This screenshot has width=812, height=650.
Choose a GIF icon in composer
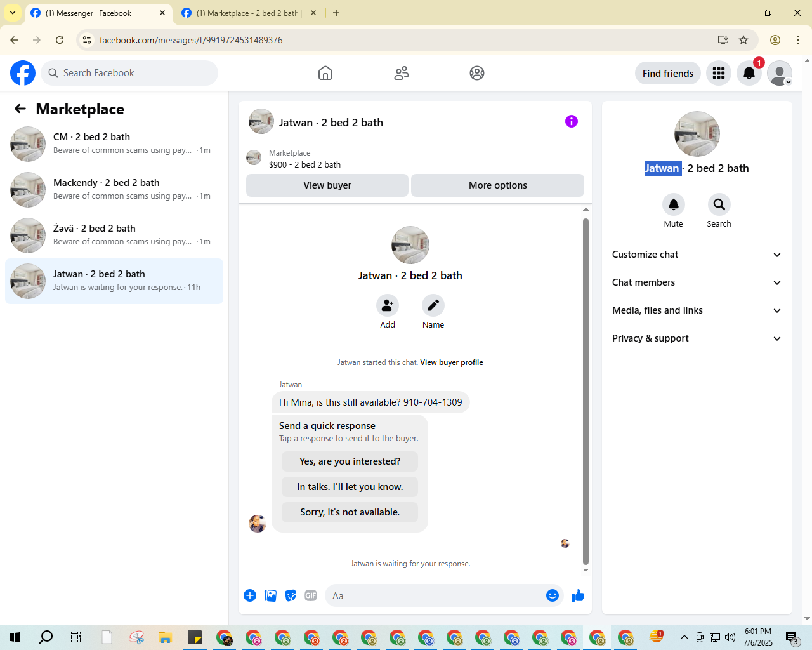click(311, 595)
